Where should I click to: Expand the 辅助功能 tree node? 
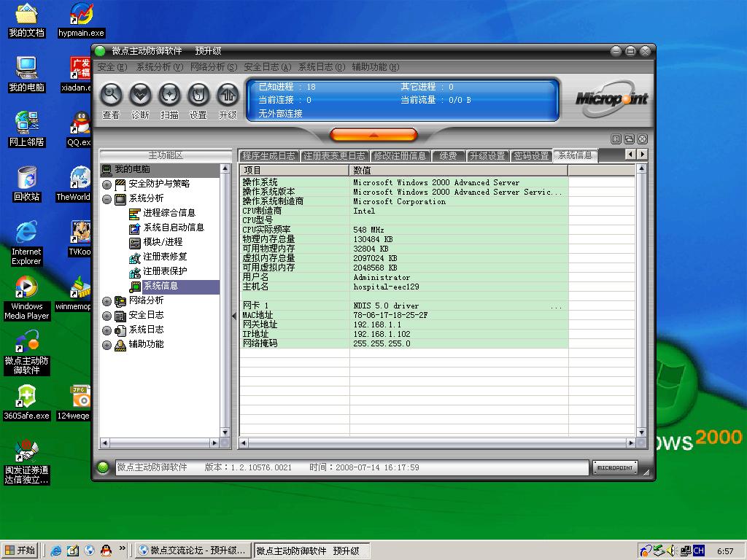point(107,345)
